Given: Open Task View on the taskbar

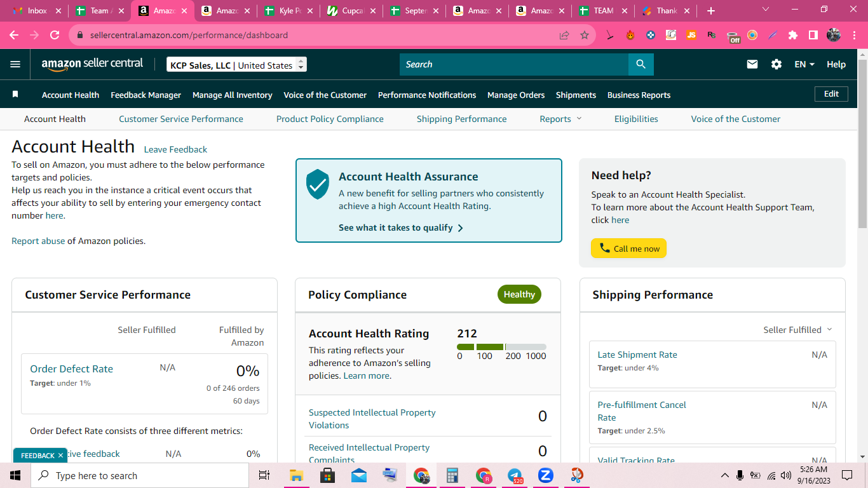Looking at the screenshot, I should pyautogui.click(x=264, y=475).
